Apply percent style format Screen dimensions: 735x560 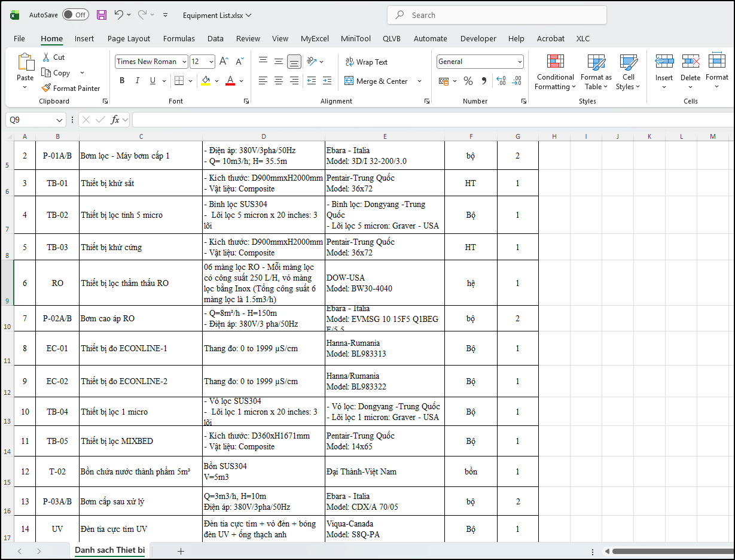(468, 81)
